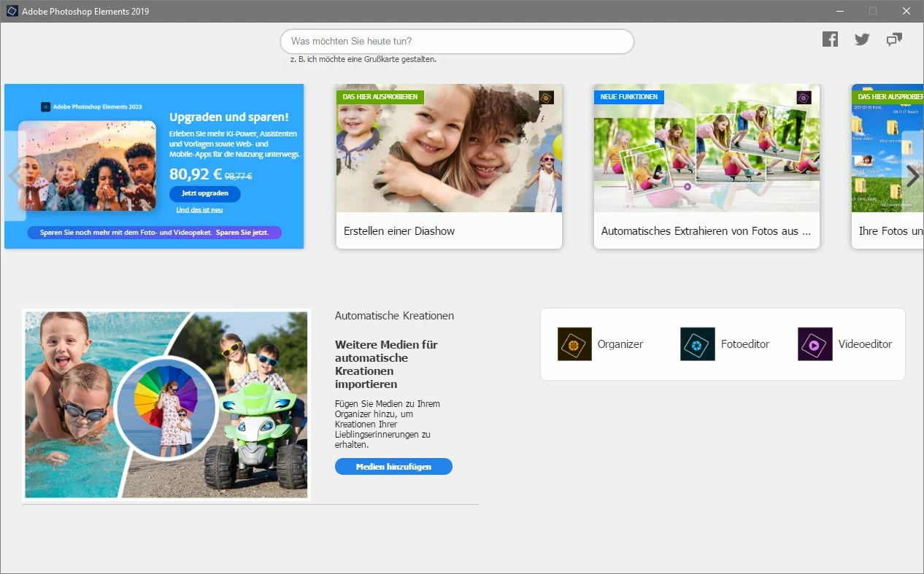
Task: Minimize the Photoshop Elements window
Action: [839, 11]
